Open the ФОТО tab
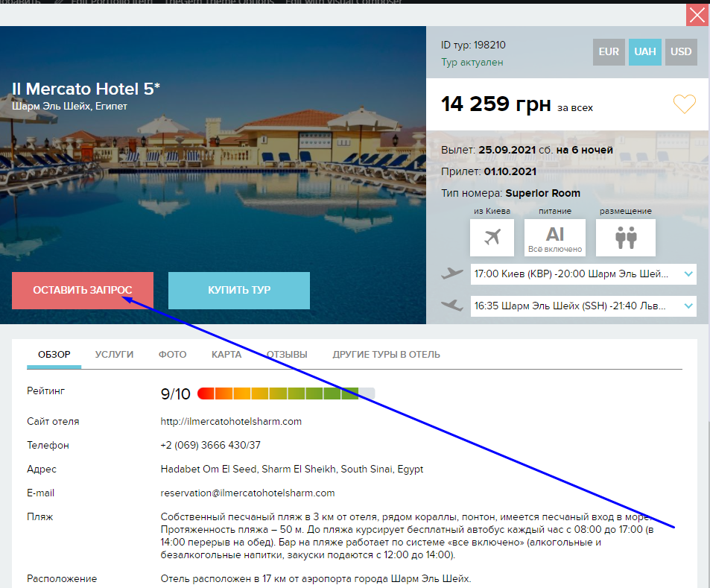 click(173, 354)
